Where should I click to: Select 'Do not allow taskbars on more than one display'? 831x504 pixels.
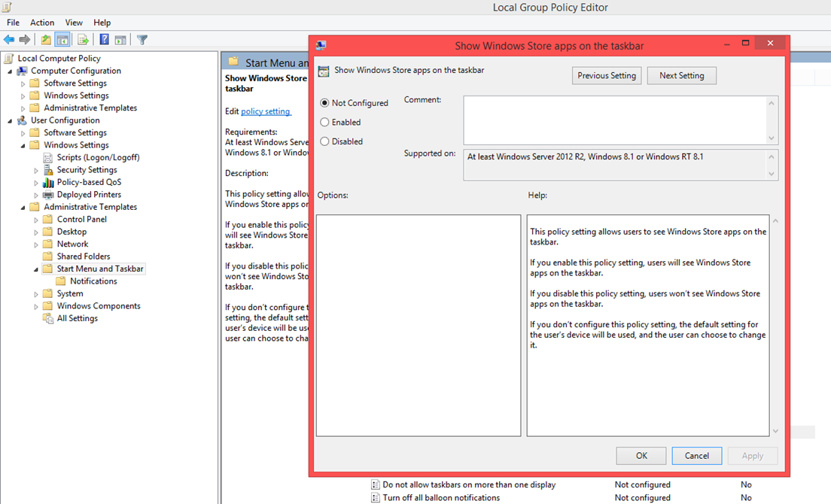click(x=469, y=485)
